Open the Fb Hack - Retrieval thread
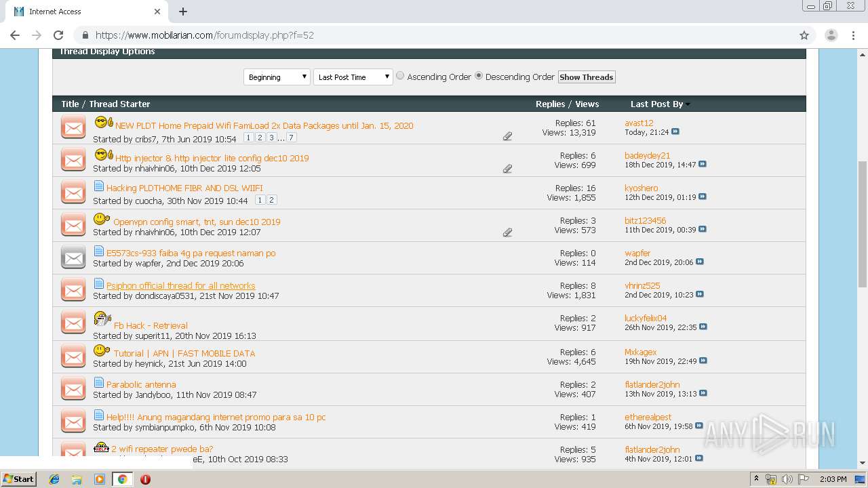 click(151, 325)
